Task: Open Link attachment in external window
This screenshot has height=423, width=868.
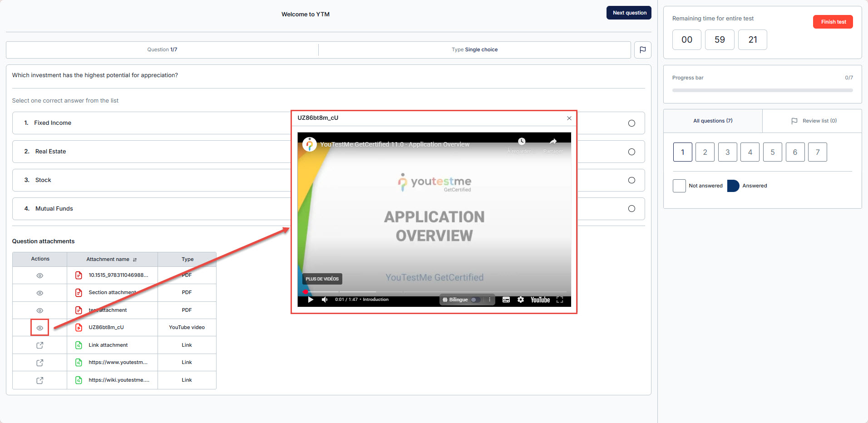Action: pyautogui.click(x=40, y=345)
